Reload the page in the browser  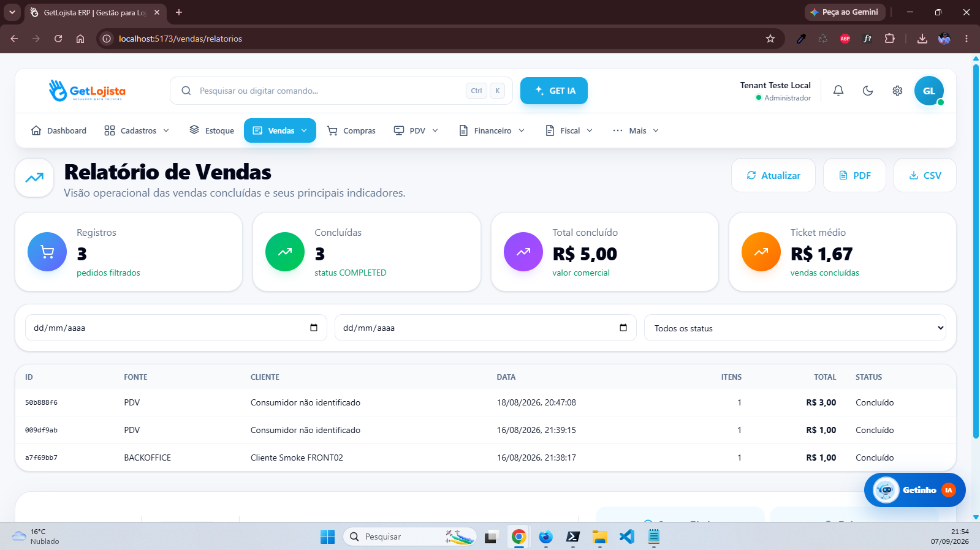click(x=58, y=39)
